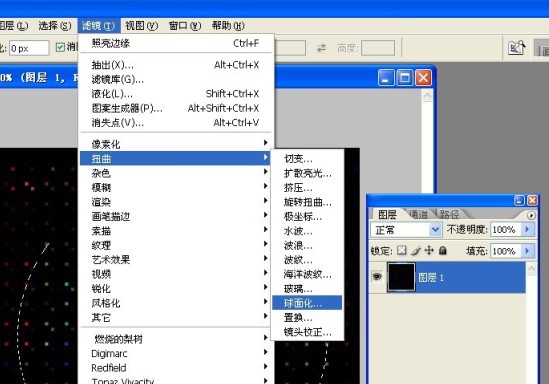Open 滤镜库(G)... filter gallery
This screenshot has width=549, height=384.
[x=175, y=79]
